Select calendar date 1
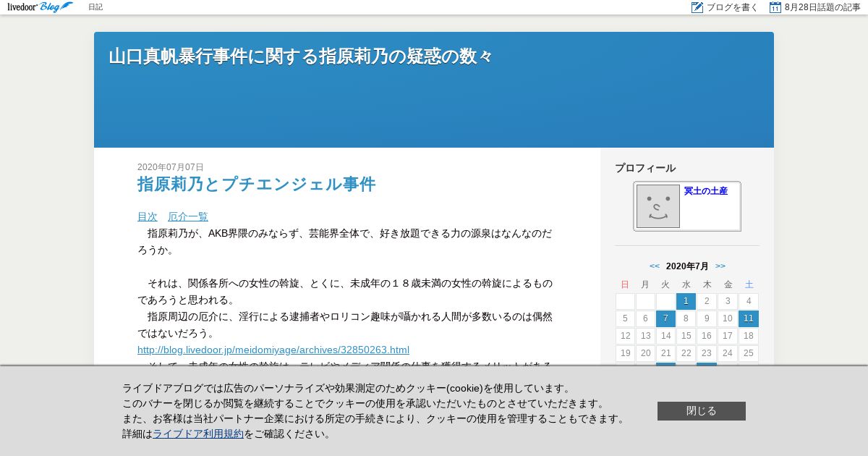 [686, 301]
